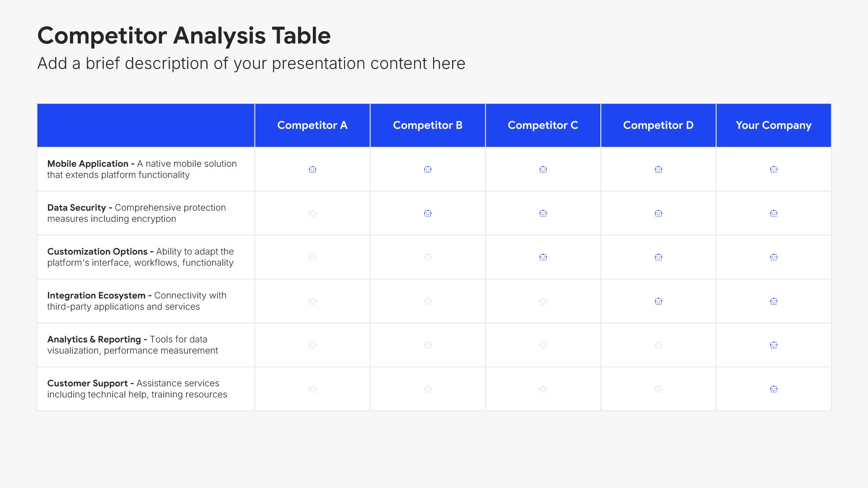The image size is (868, 488).
Task: Select the Analytics & Reporting row label
Action: 132,345
